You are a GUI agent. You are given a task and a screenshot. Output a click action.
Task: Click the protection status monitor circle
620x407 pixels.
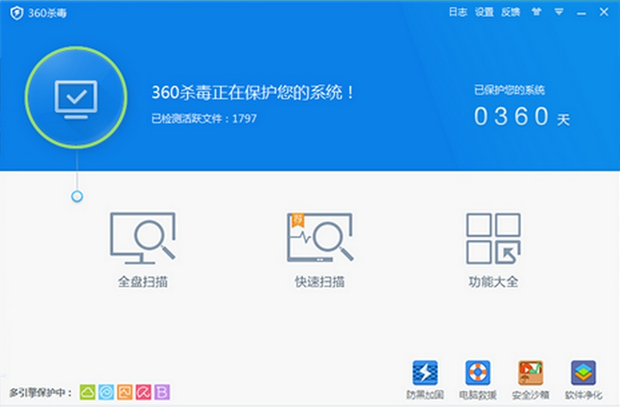(76, 97)
